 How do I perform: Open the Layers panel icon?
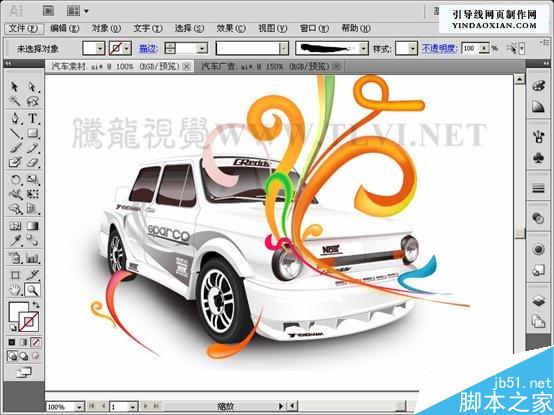[538, 301]
